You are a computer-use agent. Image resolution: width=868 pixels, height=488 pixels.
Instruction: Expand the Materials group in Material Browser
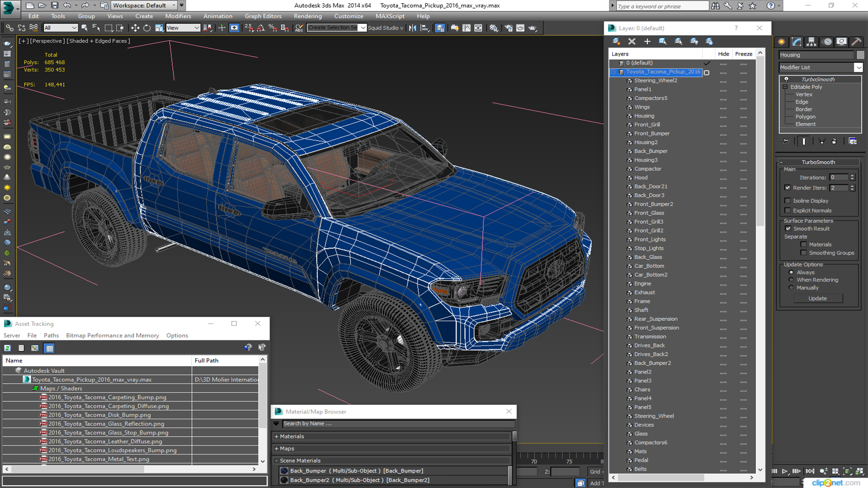(276, 436)
